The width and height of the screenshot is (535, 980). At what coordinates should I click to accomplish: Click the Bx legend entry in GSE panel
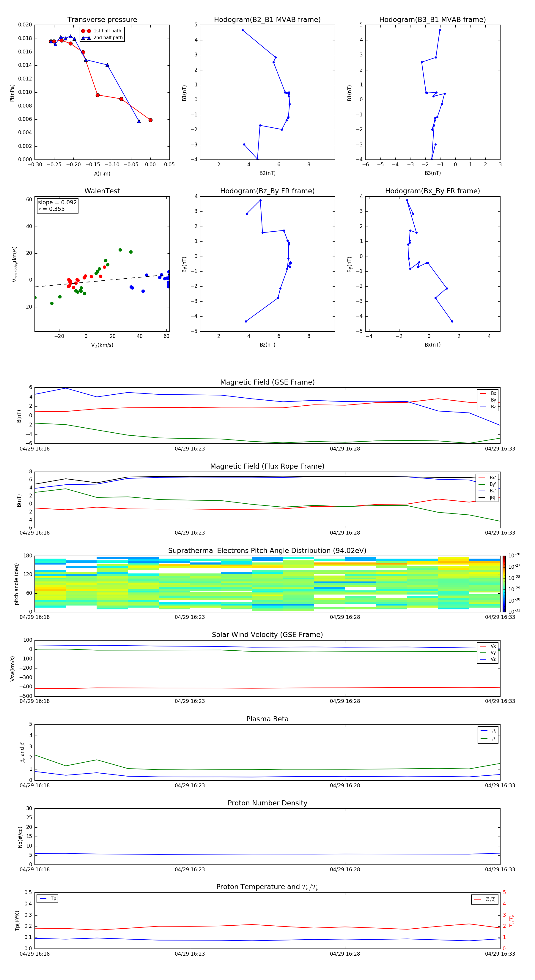[x=488, y=393]
